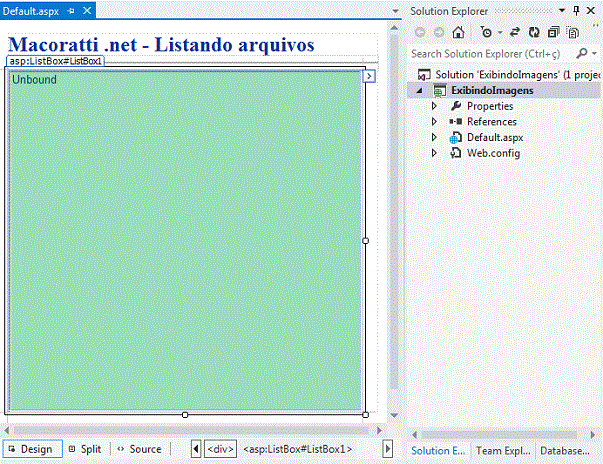Expand the Properties node

pos(434,106)
